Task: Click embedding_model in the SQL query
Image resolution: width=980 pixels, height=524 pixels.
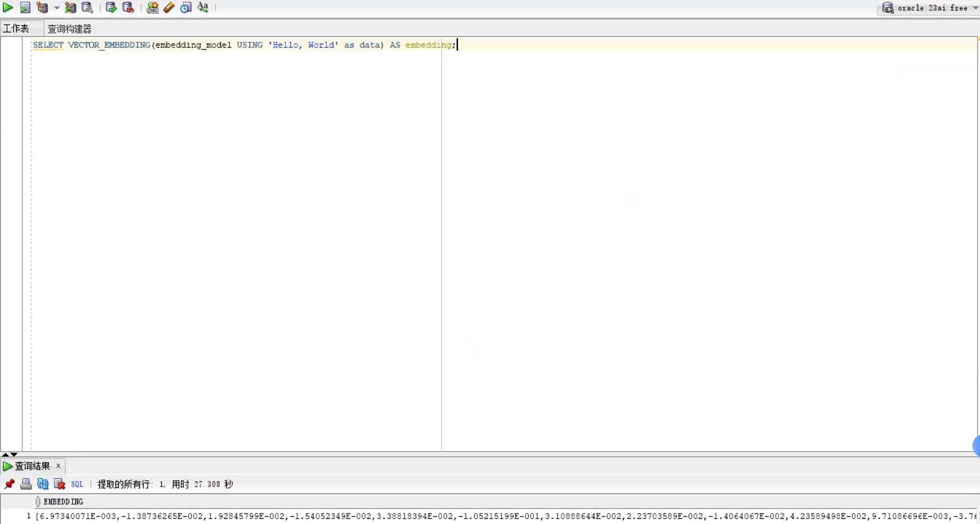Action: point(193,45)
